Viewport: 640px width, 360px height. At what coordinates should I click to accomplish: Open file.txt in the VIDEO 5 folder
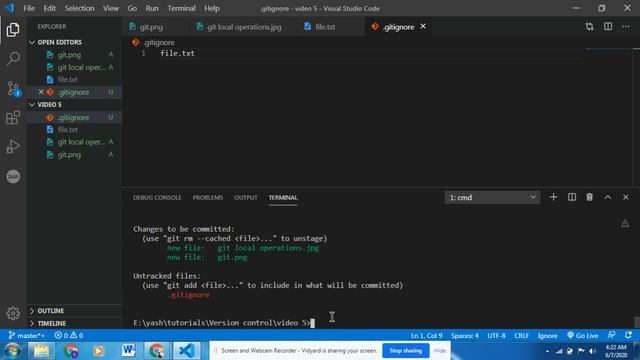[75, 129]
